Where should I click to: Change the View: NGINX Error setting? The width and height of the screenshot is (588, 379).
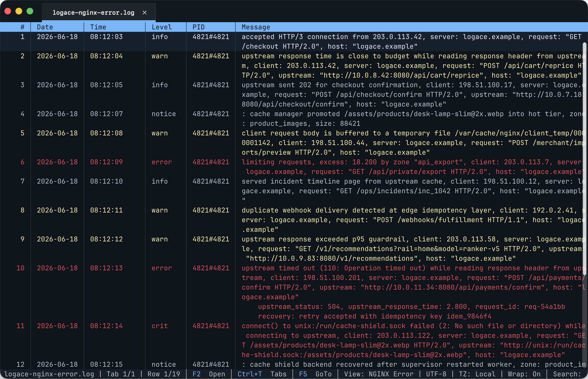pos(379,374)
